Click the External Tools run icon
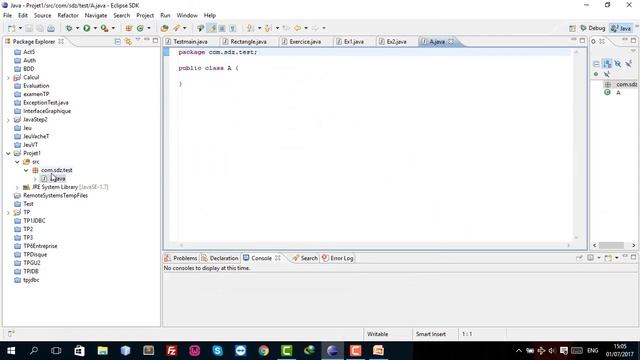The height and width of the screenshot is (360, 640). tap(104, 28)
